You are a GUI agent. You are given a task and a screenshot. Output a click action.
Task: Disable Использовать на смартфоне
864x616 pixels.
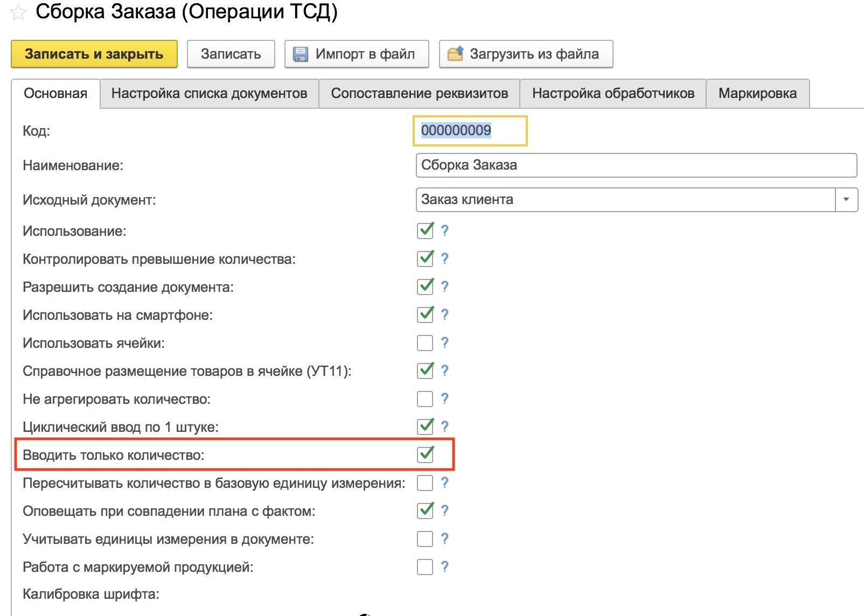click(x=426, y=314)
